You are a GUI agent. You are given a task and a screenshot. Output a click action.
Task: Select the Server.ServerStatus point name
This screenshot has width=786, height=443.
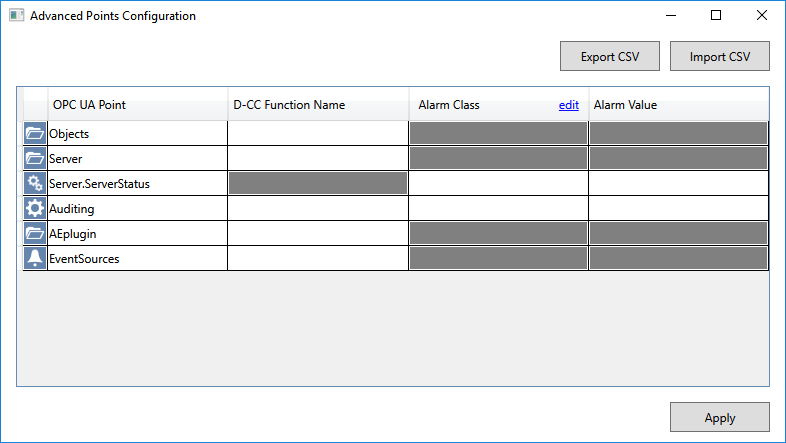99,183
